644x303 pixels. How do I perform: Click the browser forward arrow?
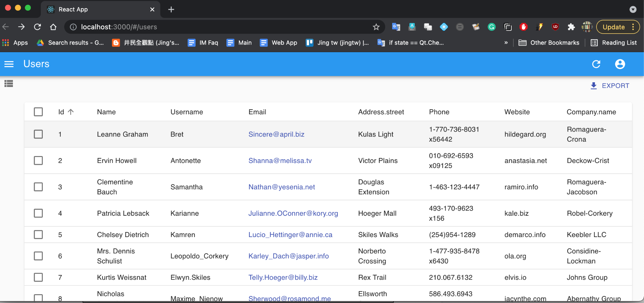point(21,27)
